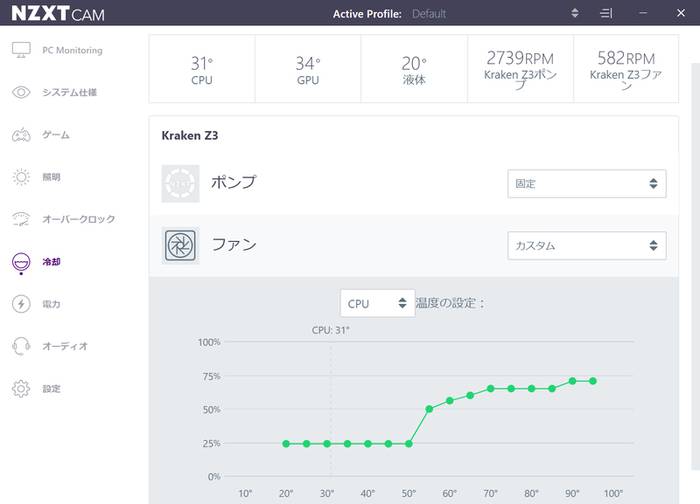This screenshot has width=700, height=504.
Task: Switch active profile with up-down arrows
Action: point(575,13)
